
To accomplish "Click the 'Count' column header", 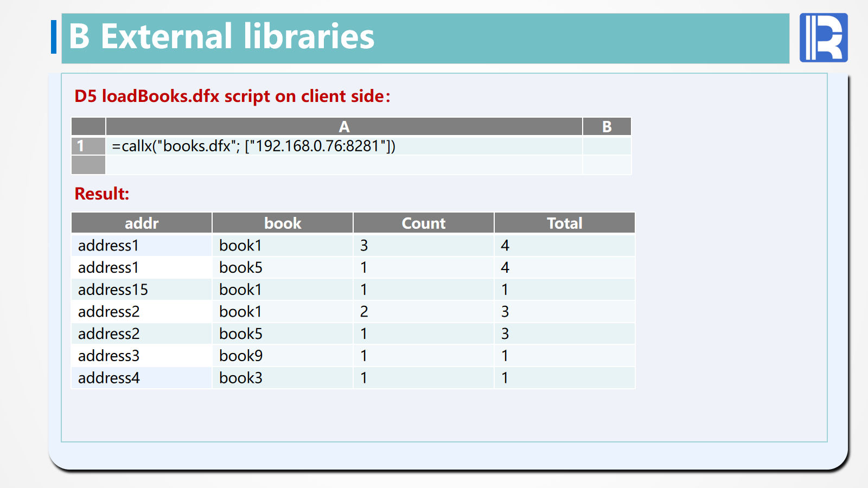I will [423, 223].
